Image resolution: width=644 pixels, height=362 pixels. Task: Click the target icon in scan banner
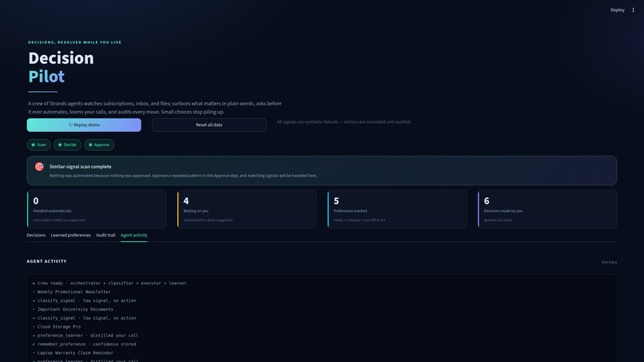point(39,166)
